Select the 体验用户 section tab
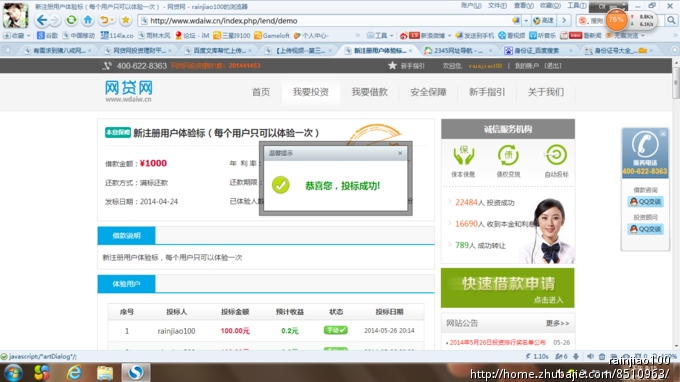Screen dimensions: 680x382 pyautogui.click(x=126, y=284)
